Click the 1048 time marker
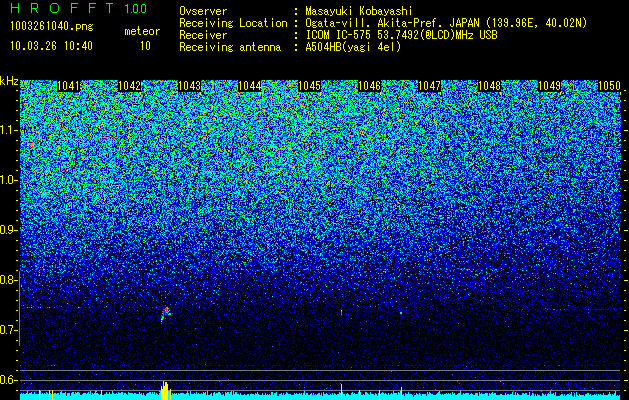The width and height of the screenshot is (629, 400). tap(489, 86)
